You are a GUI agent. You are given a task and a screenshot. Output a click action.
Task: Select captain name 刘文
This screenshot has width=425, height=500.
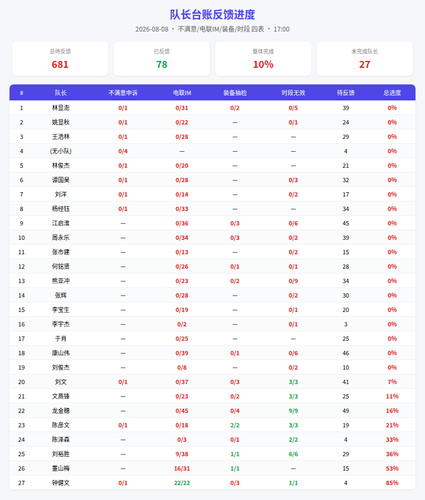(x=61, y=382)
